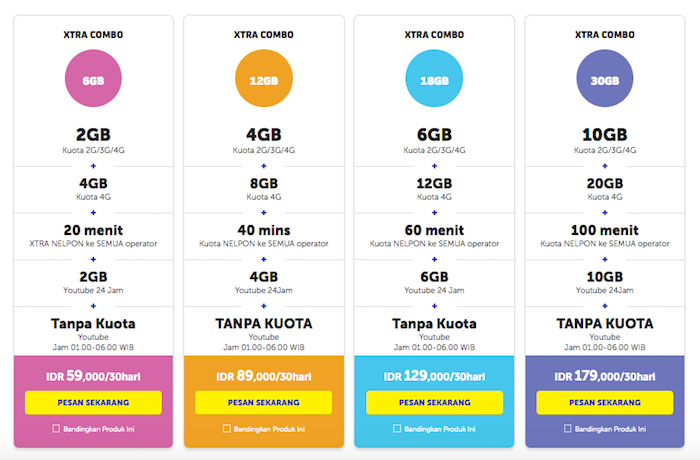Click the IDR 129,000/30hari price label
Image resolution: width=700 pixels, height=460 pixels.
click(x=434, y=376)
